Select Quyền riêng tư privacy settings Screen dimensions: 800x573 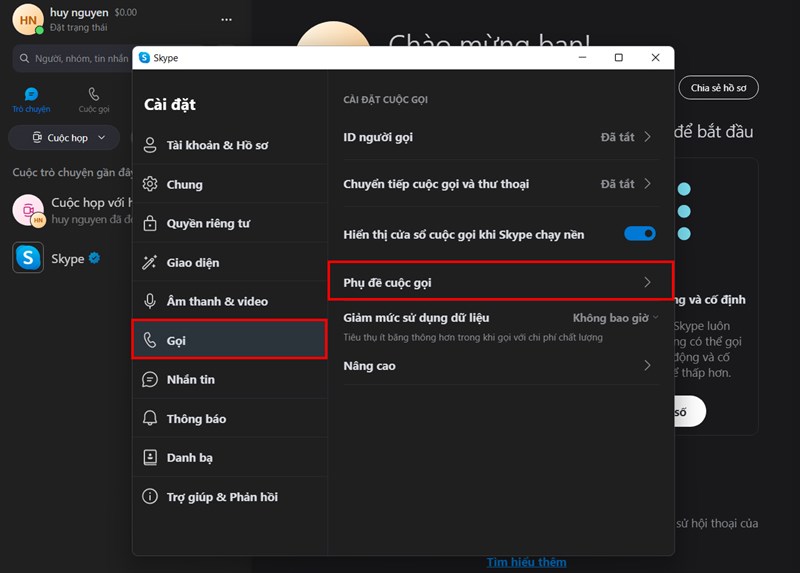[230, 223]
